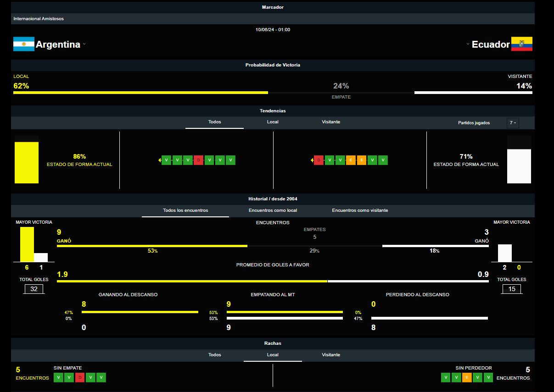The width and height of the screenshot is (554, 392).
Task: Click the Ecuador flag icon
Action: coord(521,44)
